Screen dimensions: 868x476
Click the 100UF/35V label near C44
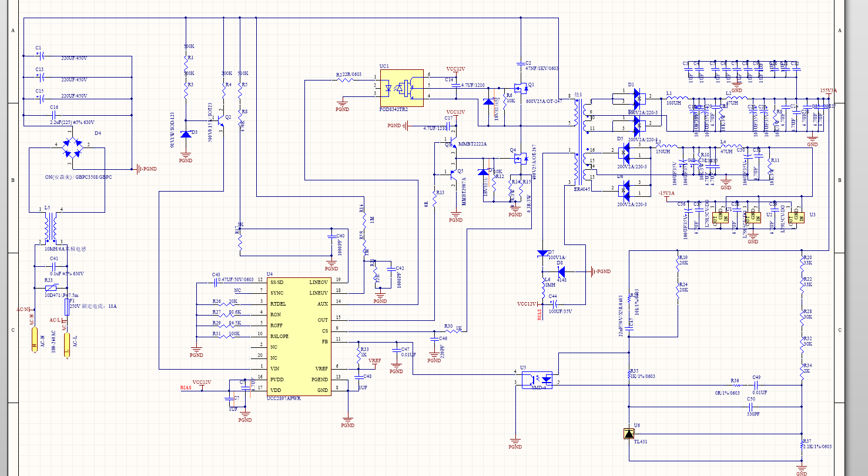pos(561,310)
